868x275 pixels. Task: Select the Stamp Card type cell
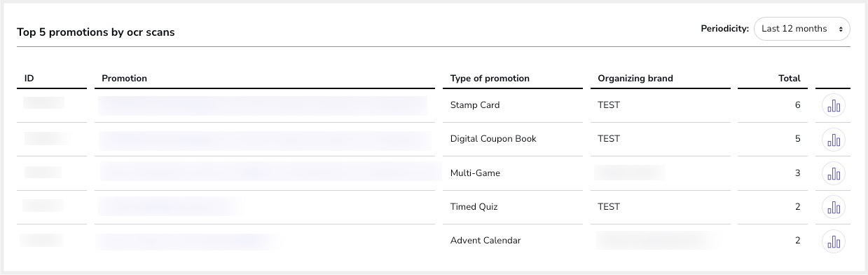click(475, 105)
